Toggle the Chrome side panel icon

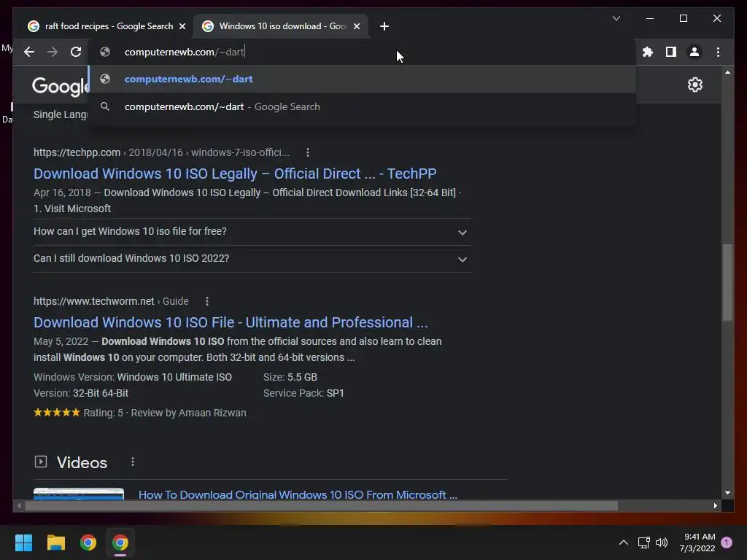tap(671, 52)
